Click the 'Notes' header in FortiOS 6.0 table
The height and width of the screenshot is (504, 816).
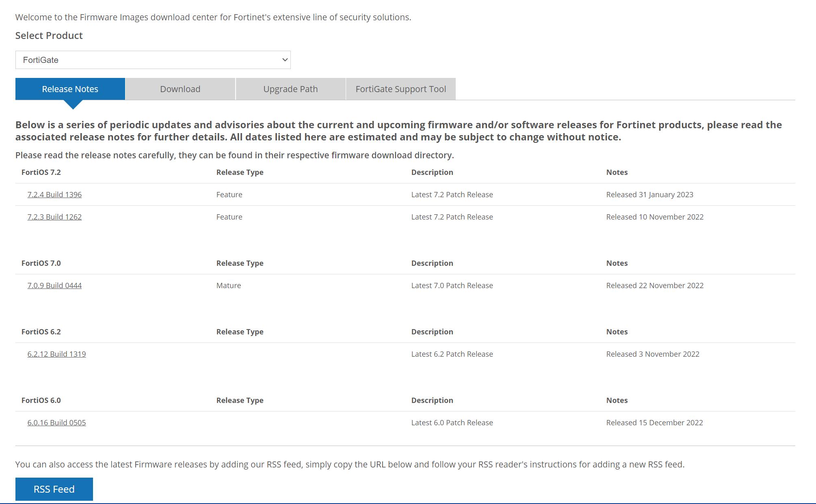617,400
